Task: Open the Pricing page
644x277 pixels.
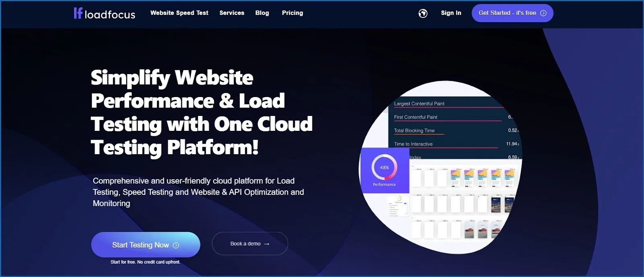Action: coord(293,13)
